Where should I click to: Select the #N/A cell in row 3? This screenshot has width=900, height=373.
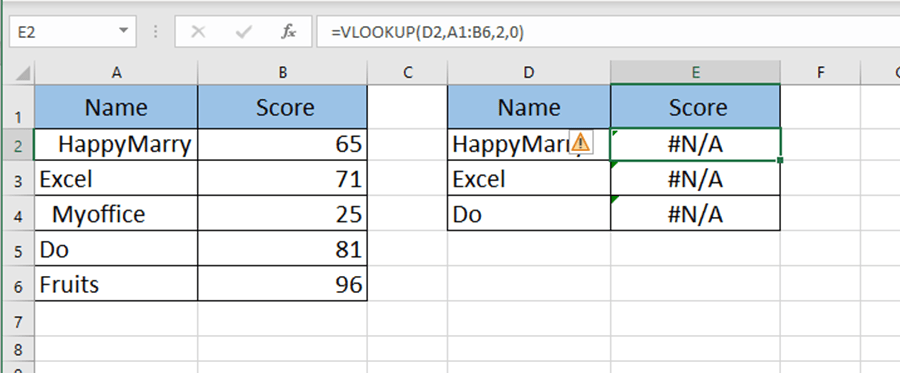pos(696,178)
